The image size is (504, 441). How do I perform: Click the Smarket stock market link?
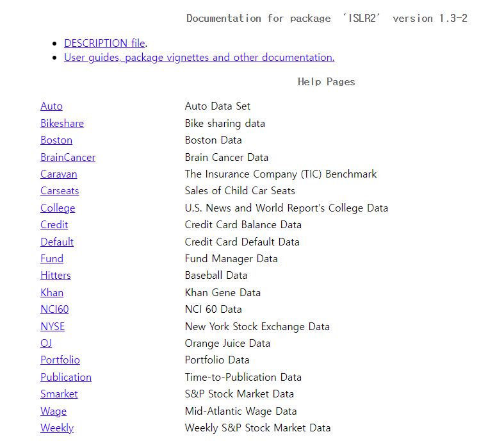click(x=59, y=394)
